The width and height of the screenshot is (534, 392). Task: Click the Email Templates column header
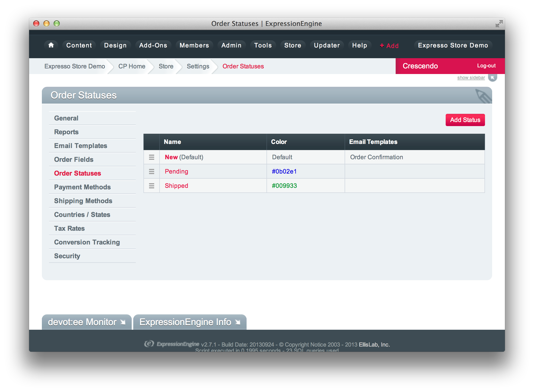click(x=415, y=142)
